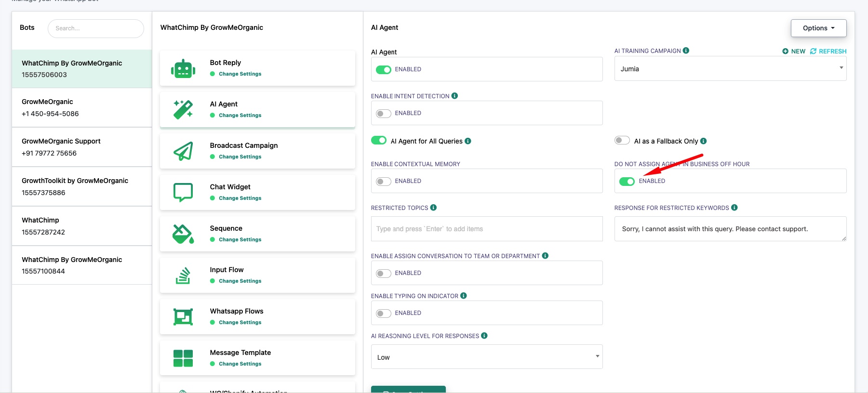Click the Input Flow stack icon
This screenshot has width=868, height=393.
click(x=183, y=275)
